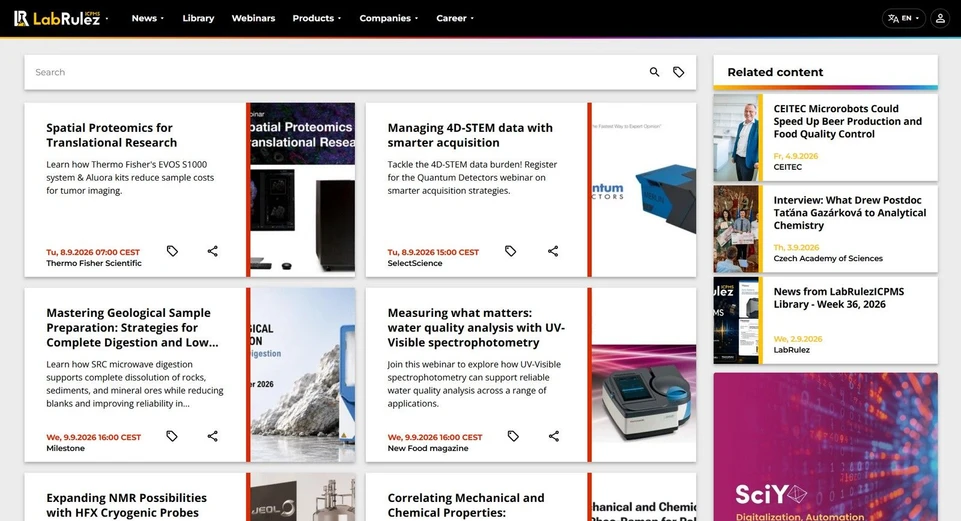Open News from LabRulezICPMS Library Week 36
The height and width of the screenshot is (521, 961).
[838, 298]
